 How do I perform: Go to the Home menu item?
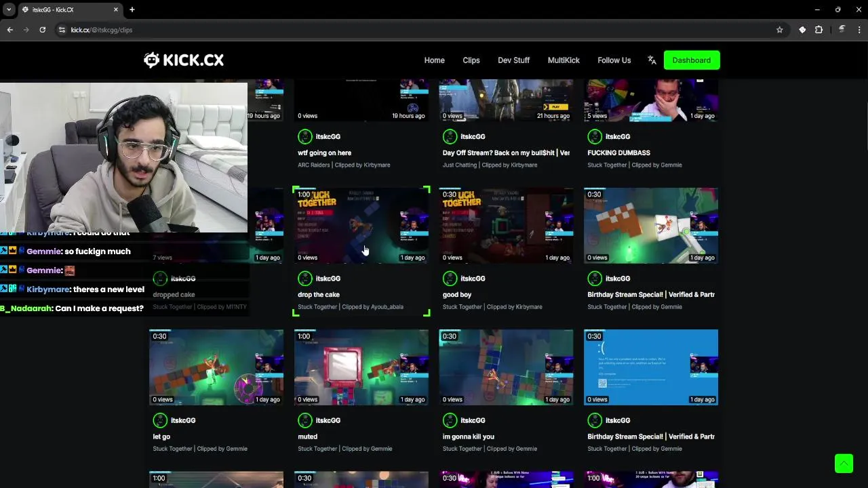coord(435,60)
